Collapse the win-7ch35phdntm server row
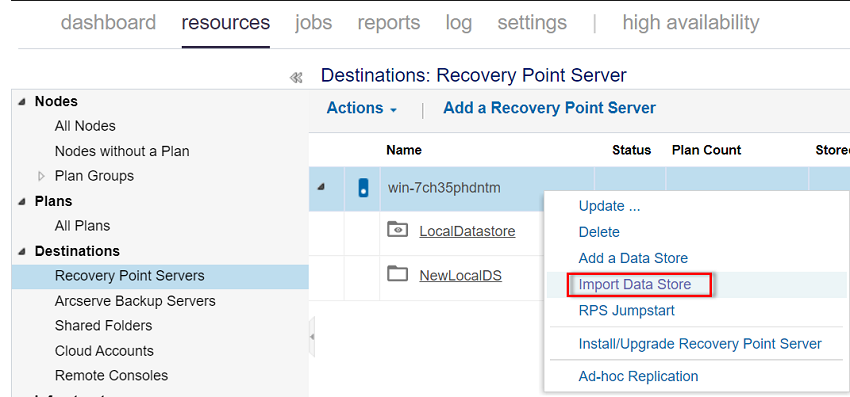 tap(321, 188)
